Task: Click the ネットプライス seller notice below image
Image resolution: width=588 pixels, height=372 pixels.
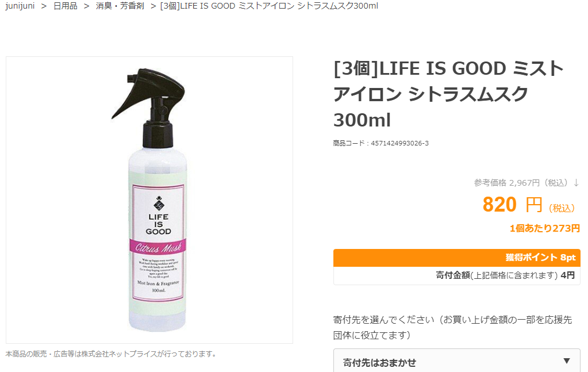Action: 110,354
